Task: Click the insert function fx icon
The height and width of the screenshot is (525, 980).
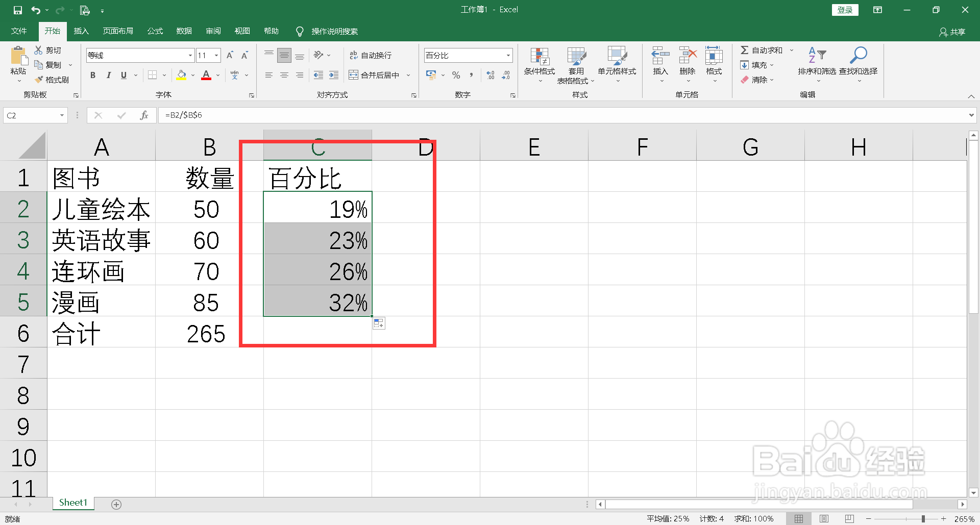Action: click(144, 115)
